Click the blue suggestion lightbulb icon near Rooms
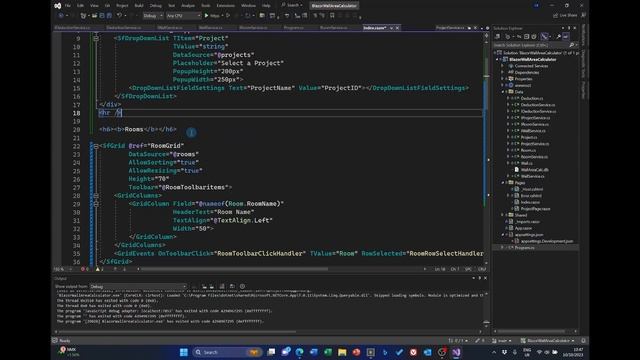640x360 pixels. [x=191, y=132]
